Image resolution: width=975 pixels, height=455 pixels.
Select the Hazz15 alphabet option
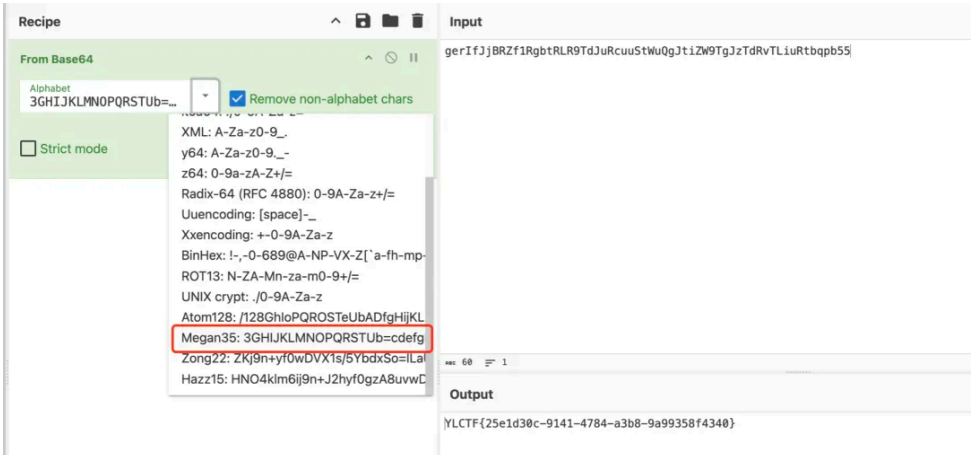coord(297,379)
